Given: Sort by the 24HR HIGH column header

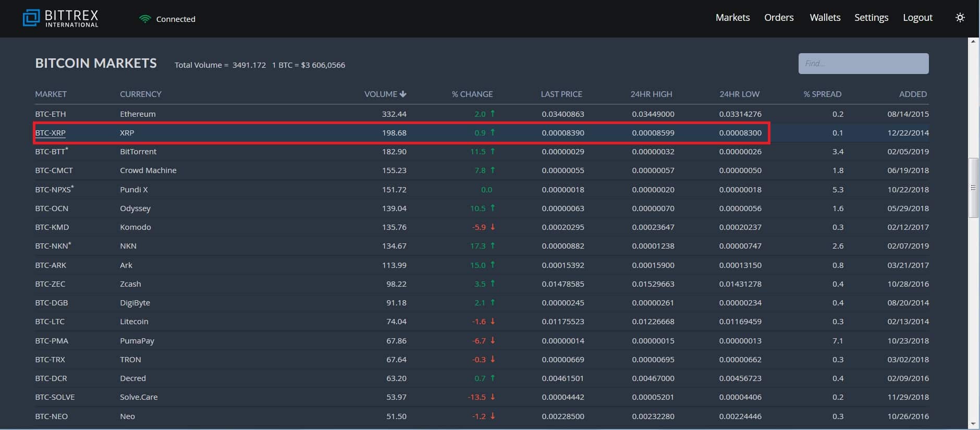Looking at the screenshot, I should pos(651,94).
